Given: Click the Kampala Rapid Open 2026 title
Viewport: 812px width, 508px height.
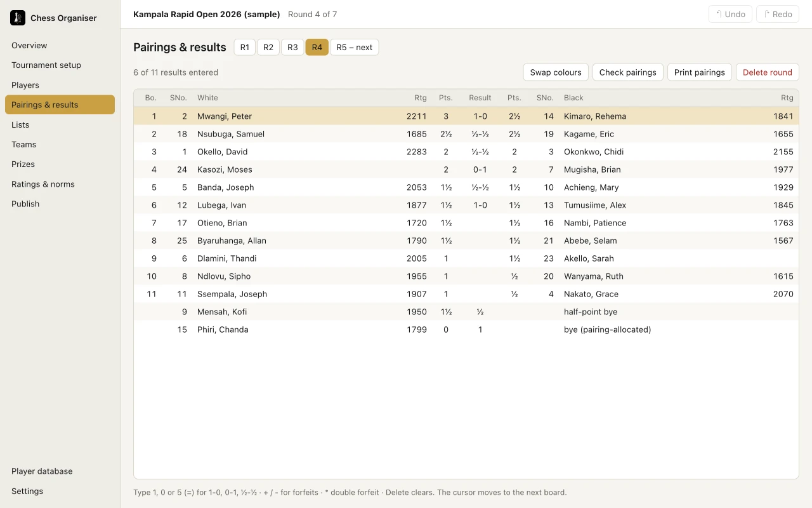Looking at the screenshot, I should (x=207, y=14).
